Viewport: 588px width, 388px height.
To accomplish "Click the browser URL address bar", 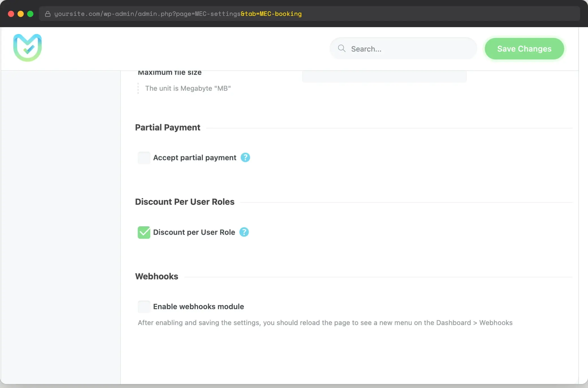I will 309,14.
